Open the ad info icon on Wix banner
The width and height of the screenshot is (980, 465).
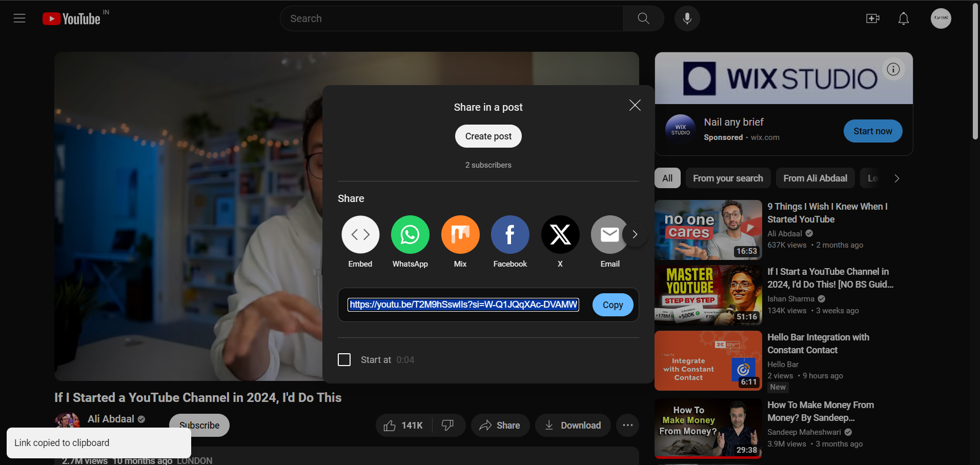point(893,69)
